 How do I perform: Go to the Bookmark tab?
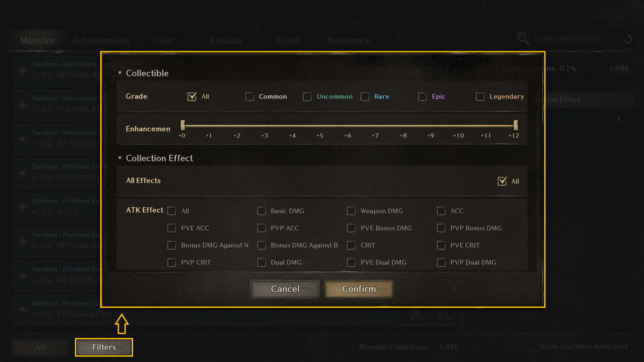coord(349,40)
